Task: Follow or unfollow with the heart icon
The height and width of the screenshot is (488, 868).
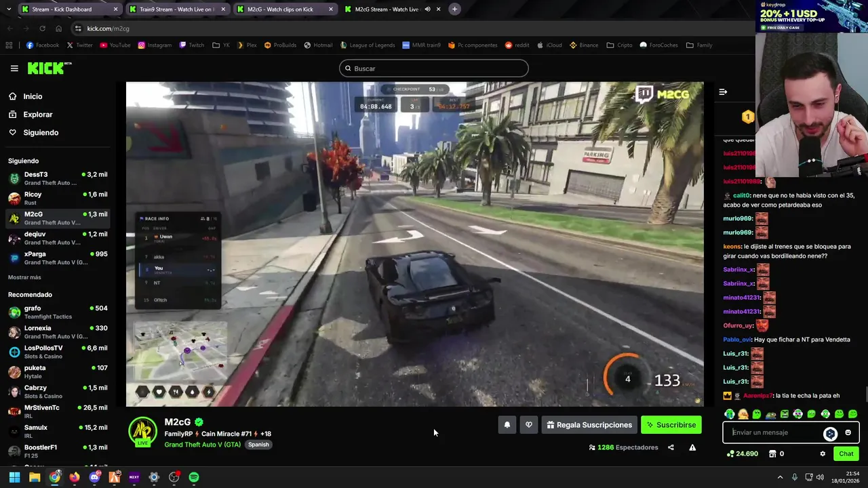Action: click(529, 425)
